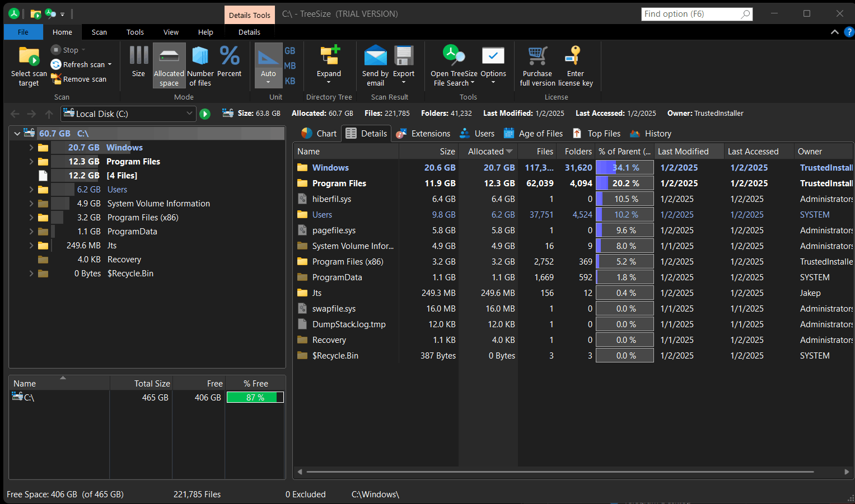Image resolution: width=855 pixels, height=504 pixels.
Task: Open the Age of Files tab
Action: tap(534, 133)
